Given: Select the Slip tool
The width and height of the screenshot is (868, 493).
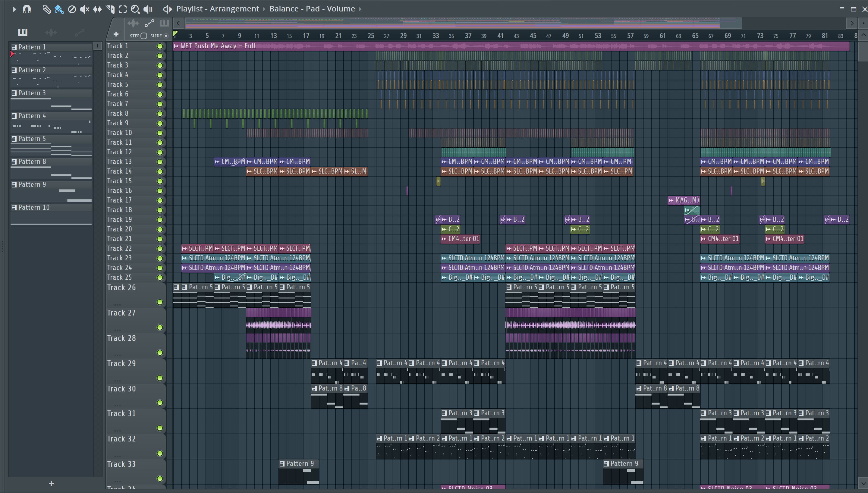Looking at the screenshot, I should pos(97,9).
